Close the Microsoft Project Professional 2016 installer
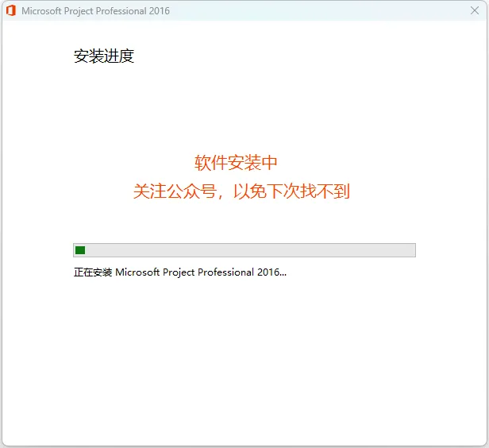The image size is (489, 448). [475, 10]
